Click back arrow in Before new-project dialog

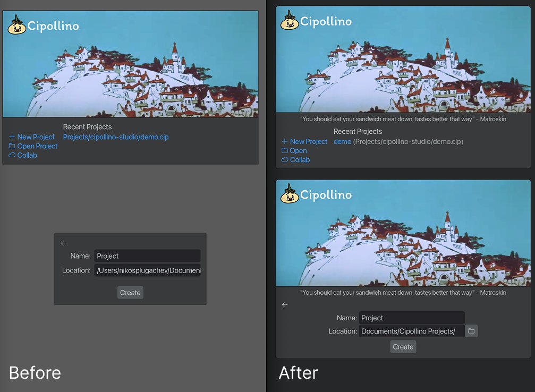pyautogui.click(x=64, y=243)
